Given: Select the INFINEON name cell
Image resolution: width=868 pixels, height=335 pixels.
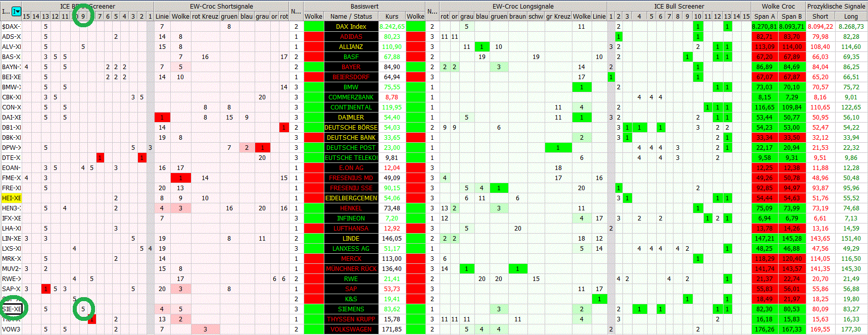Looking at the screenshot, I should (351, 218).
